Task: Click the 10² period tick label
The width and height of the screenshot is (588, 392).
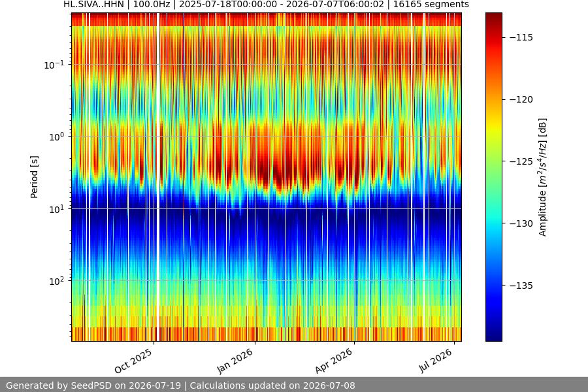Action: (57, 282)
